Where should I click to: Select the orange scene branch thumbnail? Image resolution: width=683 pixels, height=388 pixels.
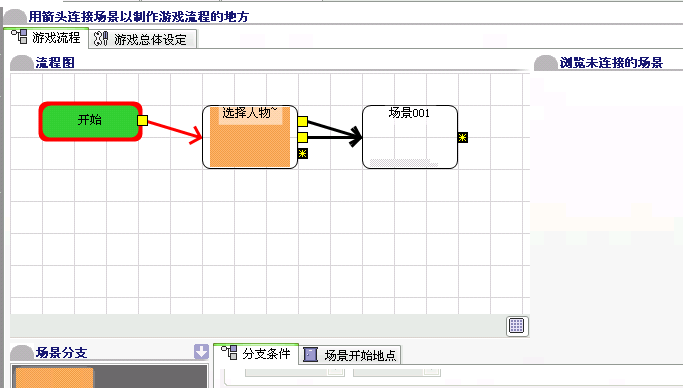(x=54, y=378)
